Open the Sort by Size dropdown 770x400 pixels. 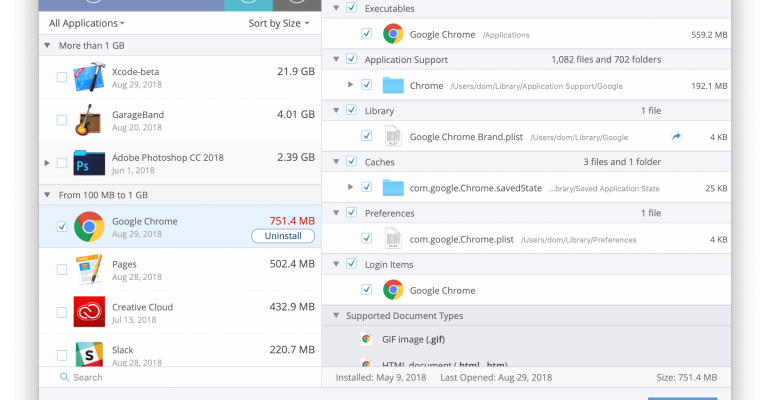tap(279, 22)
